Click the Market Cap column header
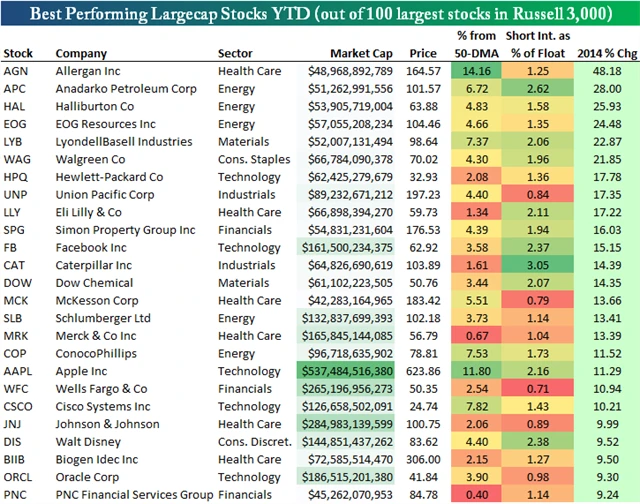Screen dimensions: 640x504 click(364, 53)
